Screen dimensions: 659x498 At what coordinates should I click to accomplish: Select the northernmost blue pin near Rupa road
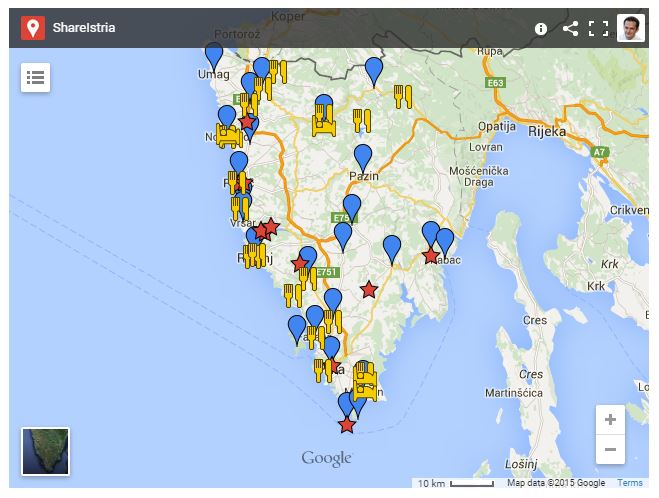[x=374, y=72]
